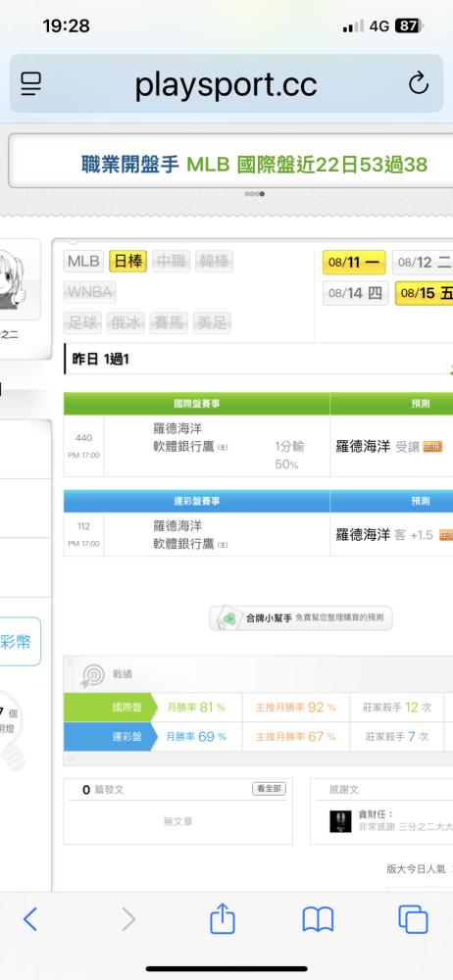
Task: Tap game number 112 time cell
Action: pyautogui.click(x=83, y=535)
